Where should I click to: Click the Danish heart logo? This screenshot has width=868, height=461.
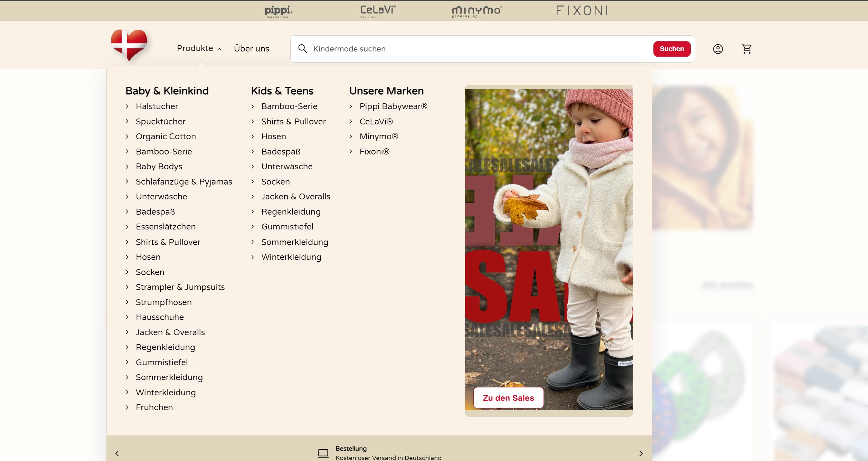tap(129, 45)
